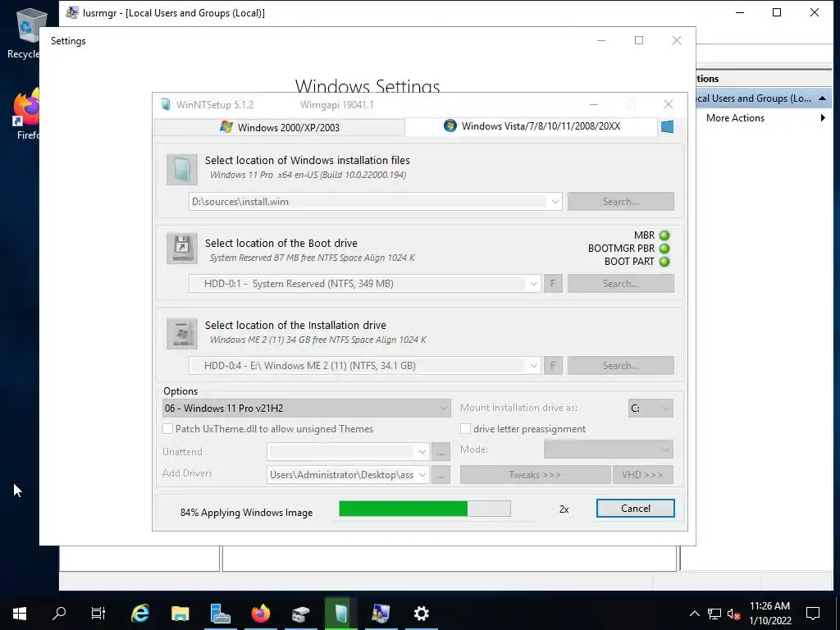Click the green BOOT PART status light

[664, 262]
